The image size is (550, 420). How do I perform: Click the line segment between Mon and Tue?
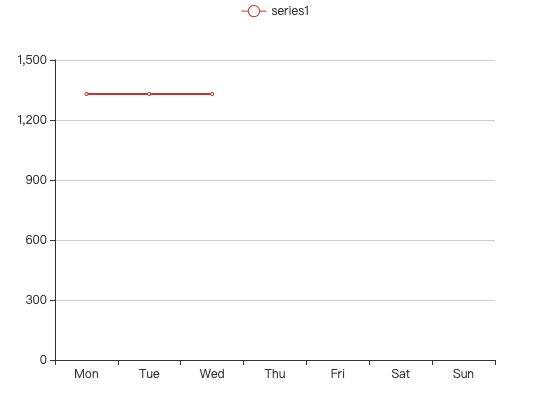coord(118,94)
